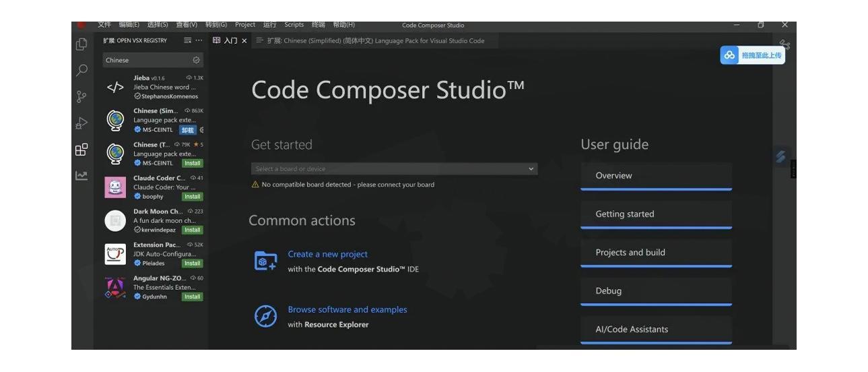Click the kerwindepaz publisher name
This screenshot has width=868, height=372.
(x=158, y=230)
